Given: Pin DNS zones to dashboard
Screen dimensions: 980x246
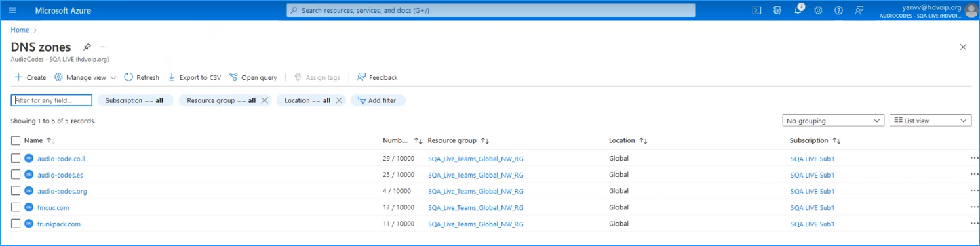Looking at the screenshot, I should click(x=87, y=47).
